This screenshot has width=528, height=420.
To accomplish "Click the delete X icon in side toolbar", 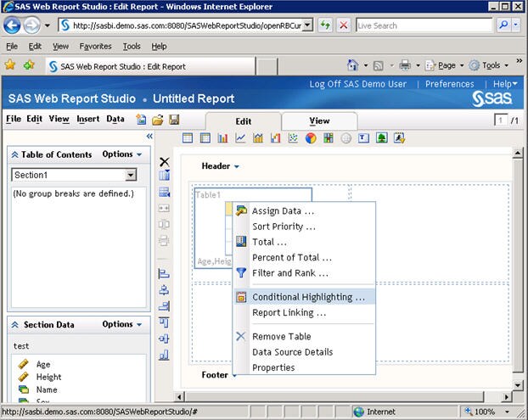I will (165, 161).
